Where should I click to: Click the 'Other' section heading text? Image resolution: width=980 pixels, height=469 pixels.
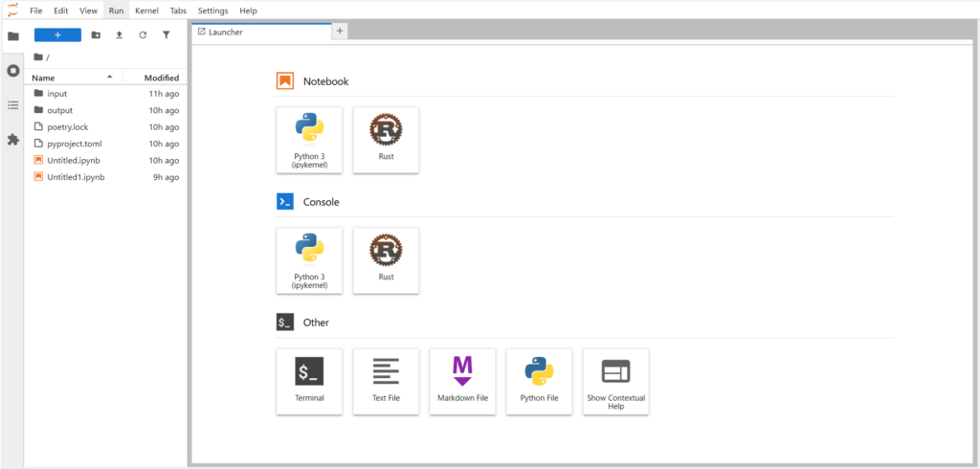(316, 323)
